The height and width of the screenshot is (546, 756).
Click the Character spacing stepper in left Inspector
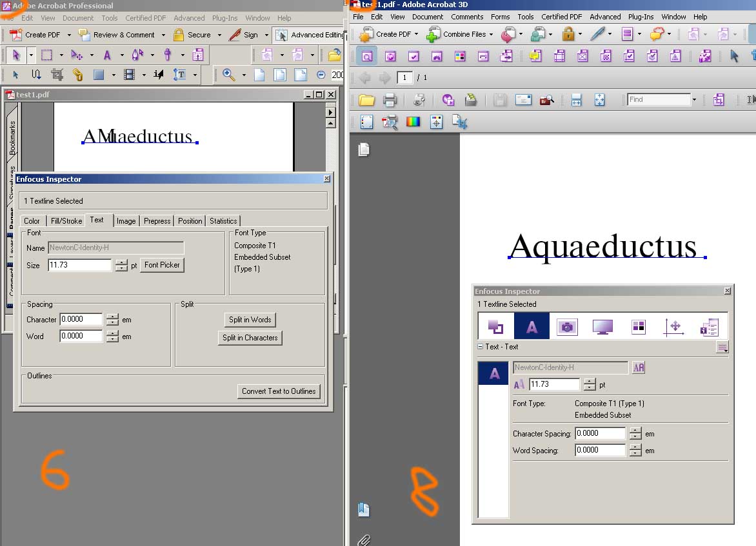pyautogui.click(x=112, y=319)
